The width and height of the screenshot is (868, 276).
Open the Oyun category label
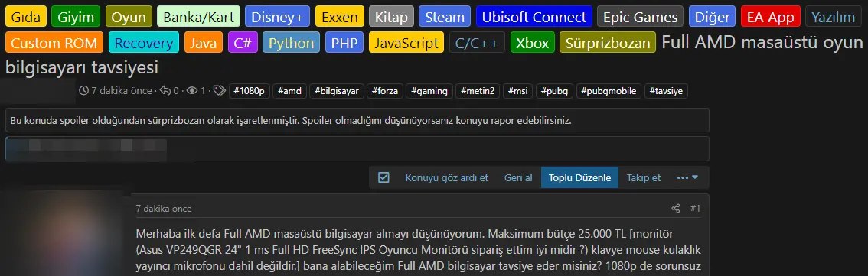(x=129, y=17)
